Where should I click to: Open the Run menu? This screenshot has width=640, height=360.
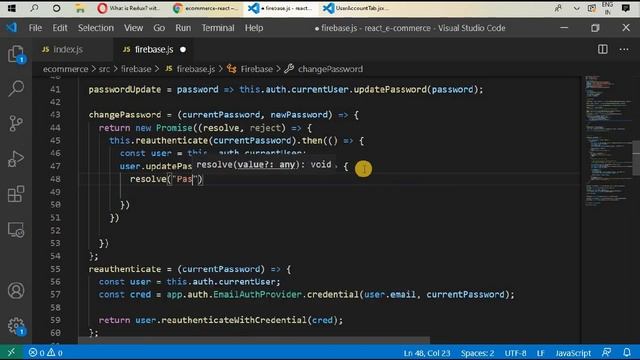[183, 28]
